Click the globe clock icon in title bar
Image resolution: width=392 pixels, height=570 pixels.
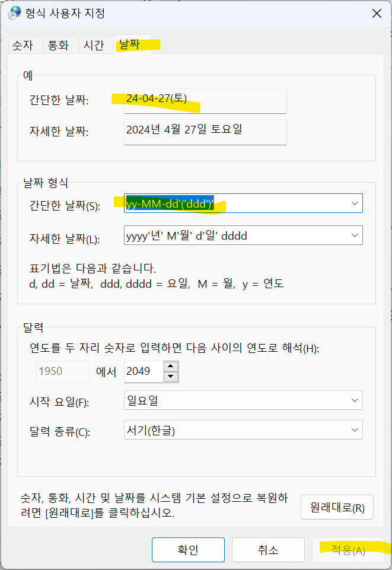coord(15,13)
